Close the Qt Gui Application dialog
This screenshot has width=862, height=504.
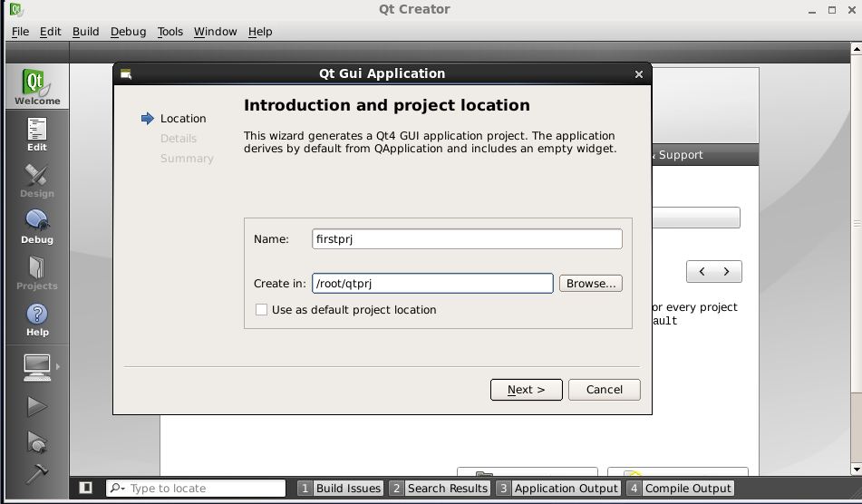pyautogui.click(x=639, y=74)
